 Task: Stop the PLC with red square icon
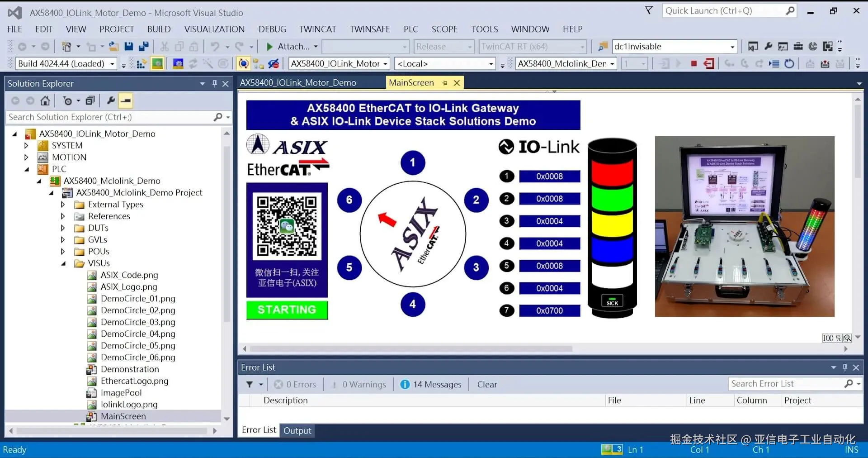[x=694, y=63]
